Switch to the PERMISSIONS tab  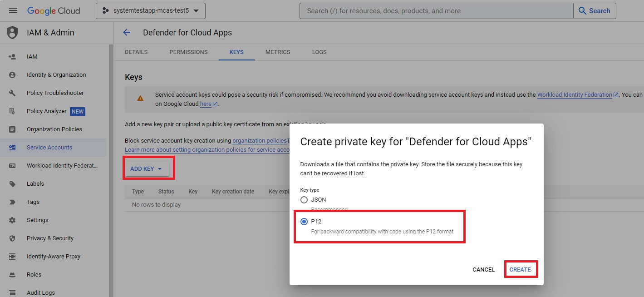point(188,52)
